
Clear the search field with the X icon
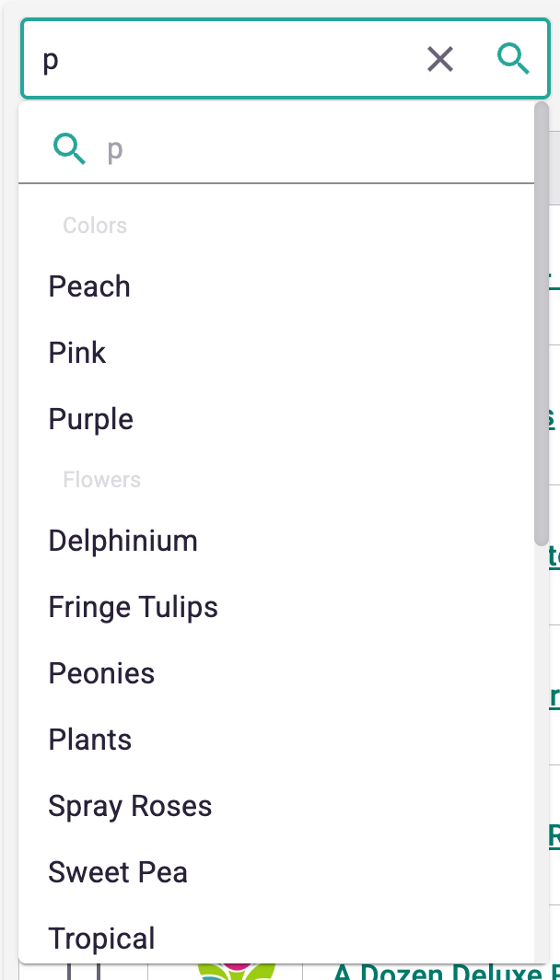(440, 59)
